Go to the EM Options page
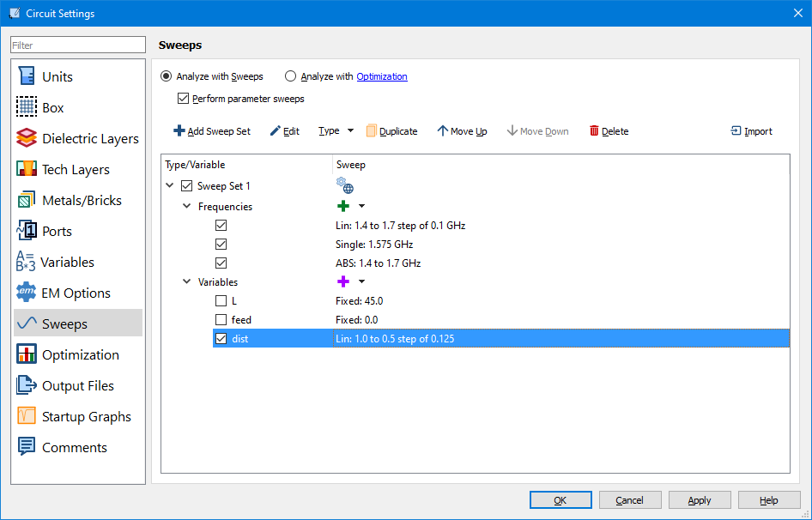812x520 pixels. (77, 293)
